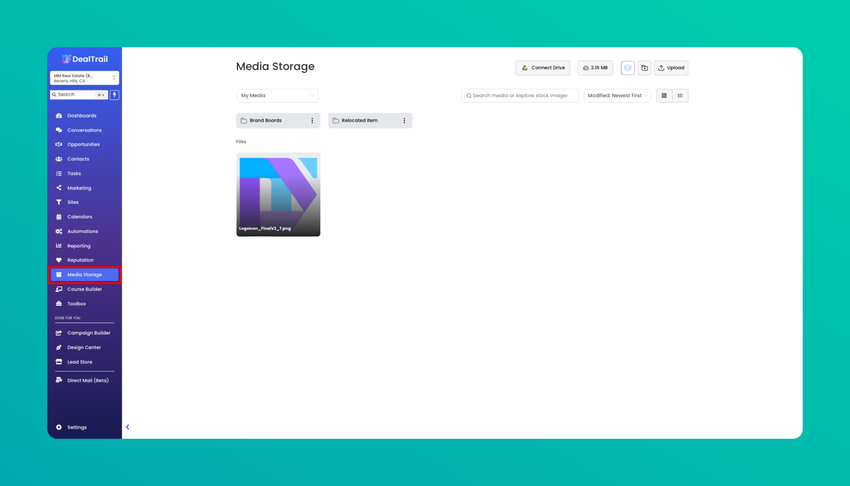Viewport: 850px width, 486px height.
Task: Open the Modified: Newest First sort dropdown
Action: [x=617, y=95]
